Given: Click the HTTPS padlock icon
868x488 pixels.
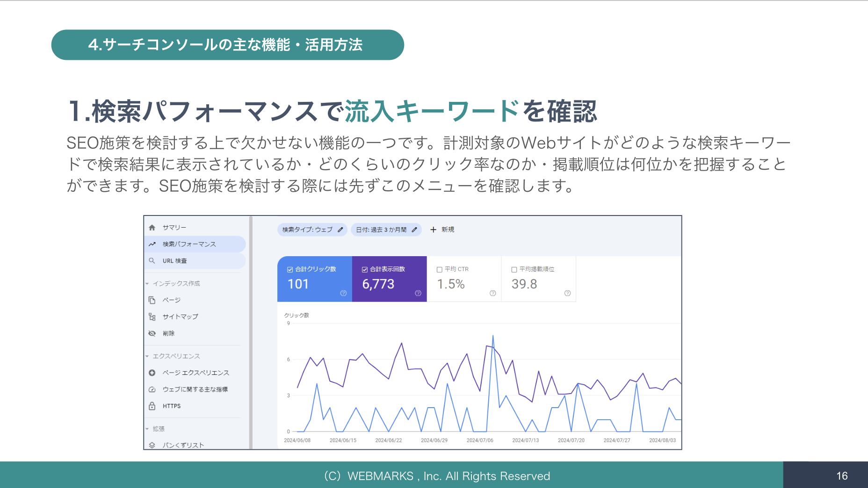Looking at the screenshot, I should click(x=152, y=406).
